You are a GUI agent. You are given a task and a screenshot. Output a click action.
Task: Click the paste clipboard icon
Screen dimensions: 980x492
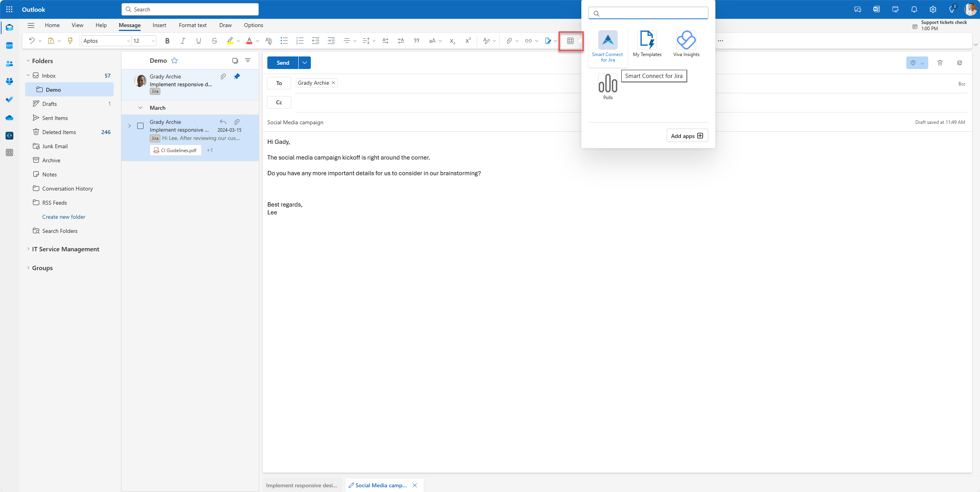(51, 41)
